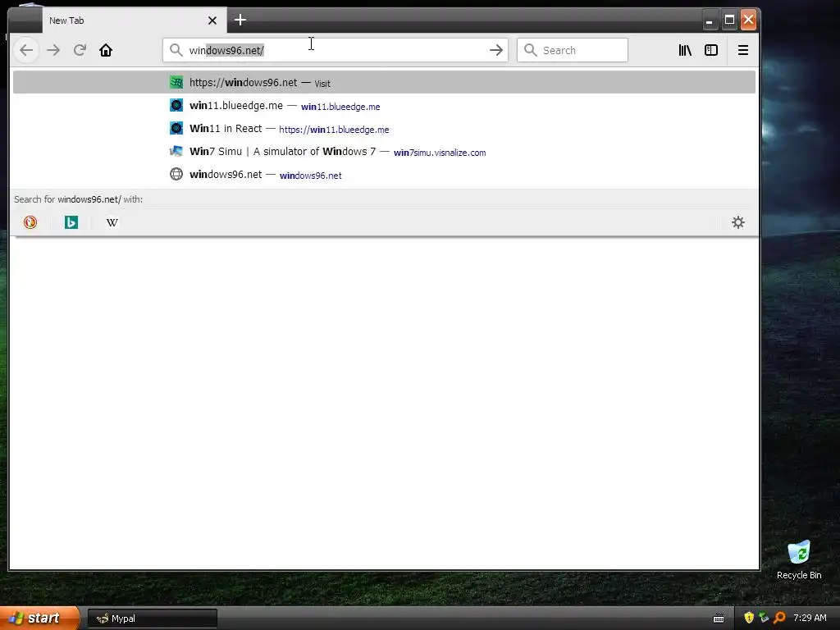
Task: Select the Recycle Bin desktop icon
Action: (799, 559)
